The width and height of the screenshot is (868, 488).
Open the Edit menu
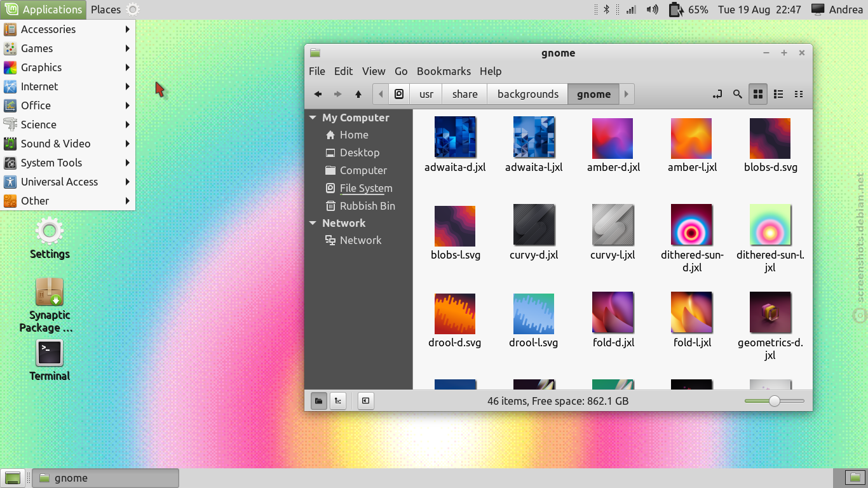click(x=344, y=71)
